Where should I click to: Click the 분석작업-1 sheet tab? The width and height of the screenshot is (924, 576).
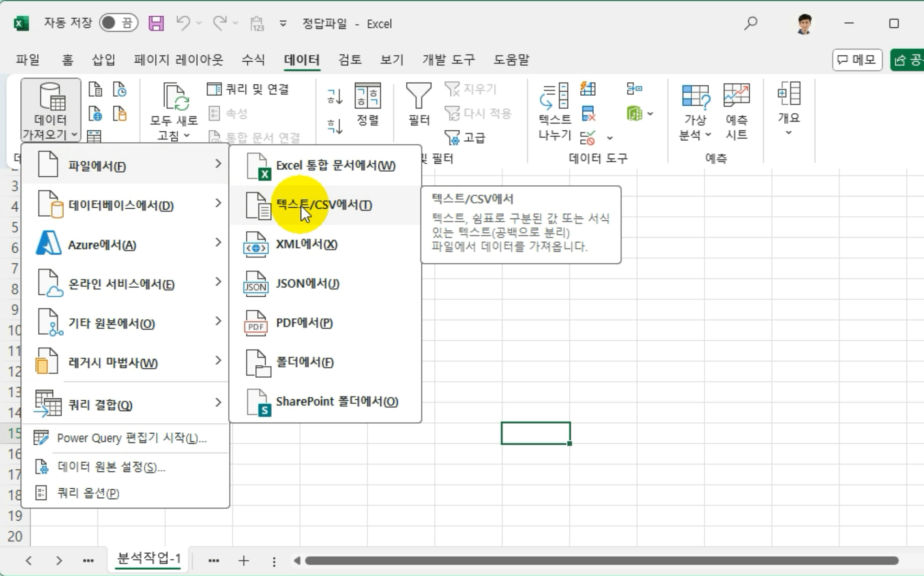(x=147, y=558)
